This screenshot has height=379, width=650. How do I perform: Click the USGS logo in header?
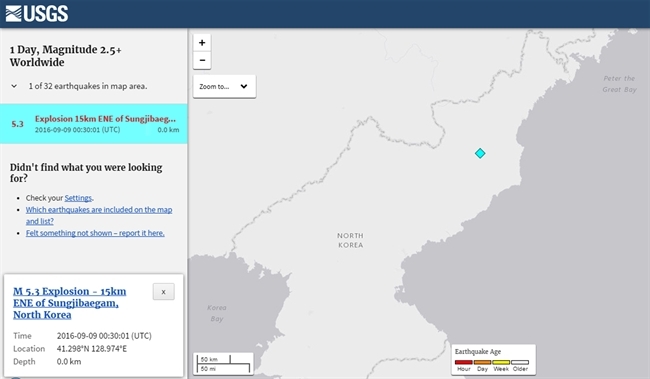(37, 14)
